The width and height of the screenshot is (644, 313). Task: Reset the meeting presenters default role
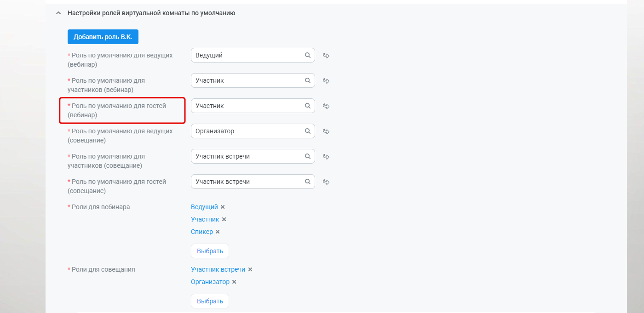coord(326,131)
